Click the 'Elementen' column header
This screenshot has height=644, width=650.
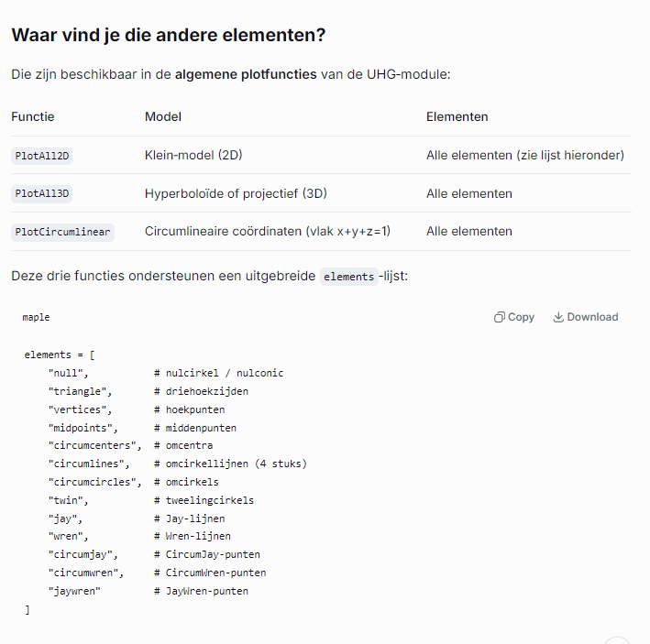(x=457, y=116)
